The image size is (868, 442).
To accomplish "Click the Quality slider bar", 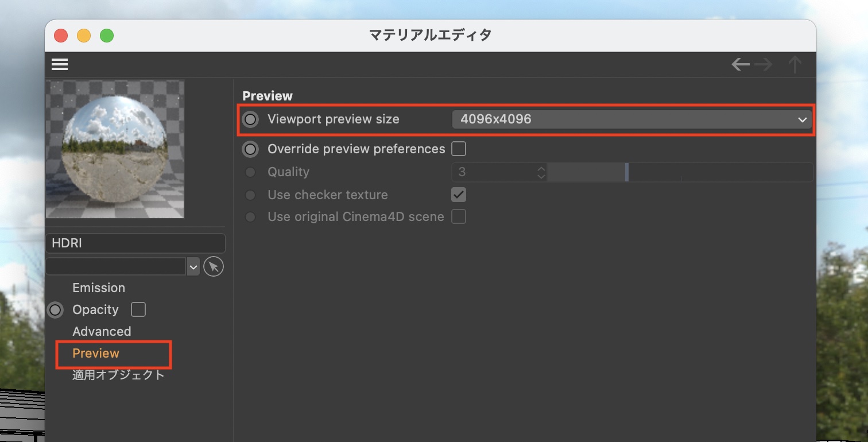I will click(680, 172).
